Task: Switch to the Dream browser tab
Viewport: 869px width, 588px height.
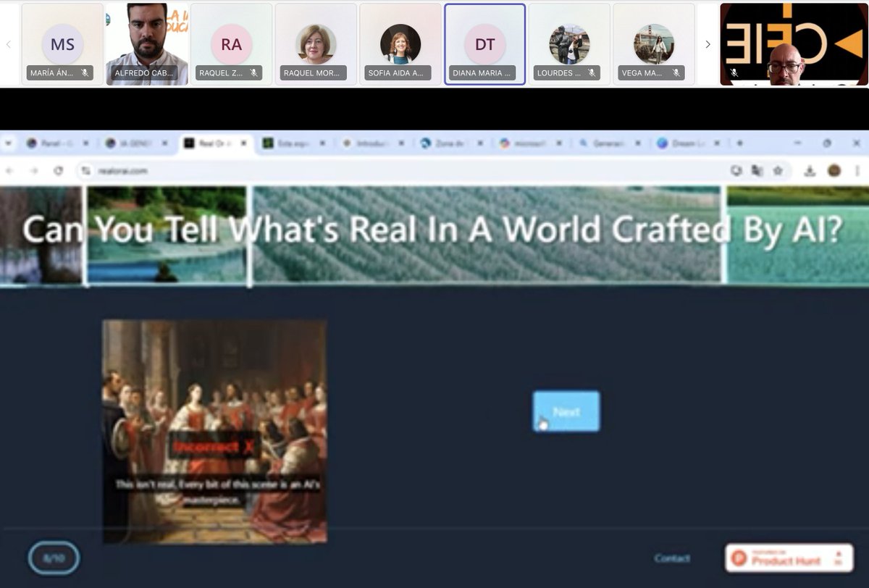Action: (x=688, y=143)
